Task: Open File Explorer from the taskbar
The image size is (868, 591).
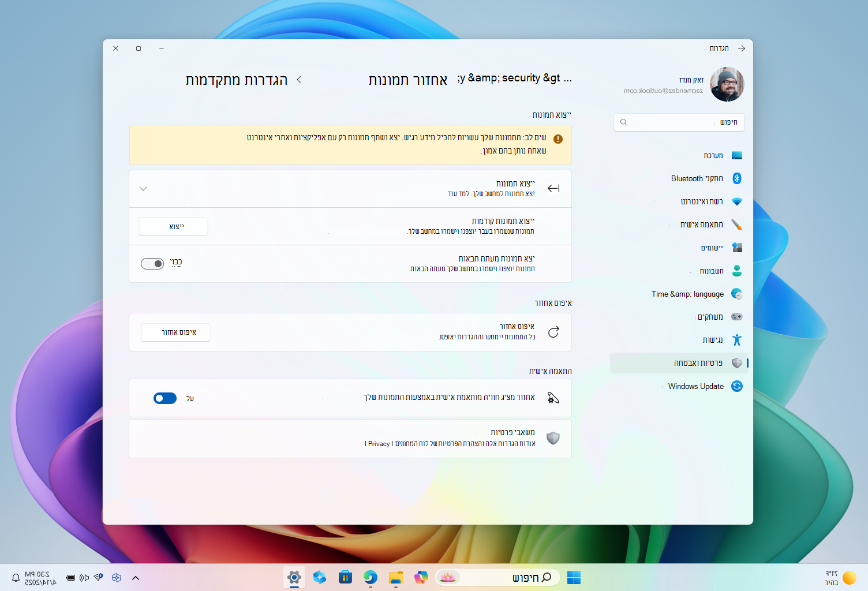Action: coord(396,577)
